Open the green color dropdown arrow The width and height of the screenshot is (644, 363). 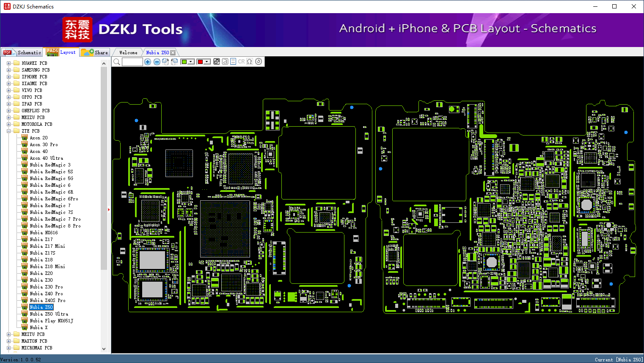pyautogui.click(x=191, y=62)
